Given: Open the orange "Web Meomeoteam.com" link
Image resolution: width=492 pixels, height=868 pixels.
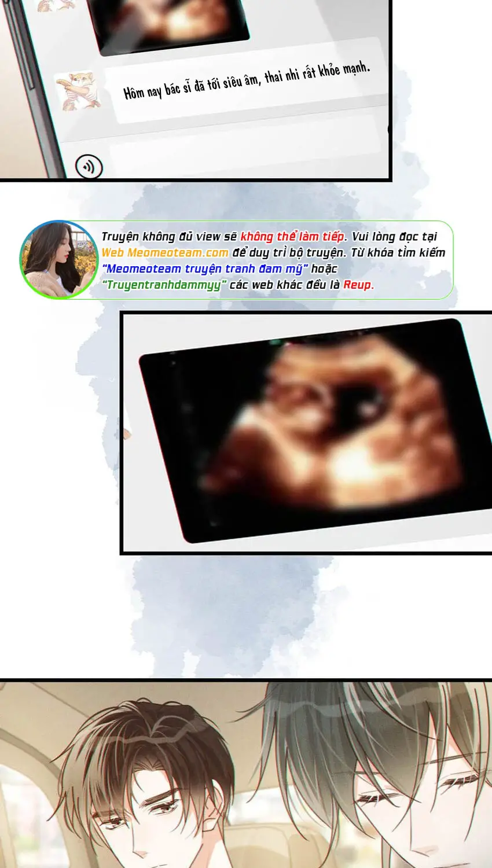Looking at the screenshot, I should [165, 253].
